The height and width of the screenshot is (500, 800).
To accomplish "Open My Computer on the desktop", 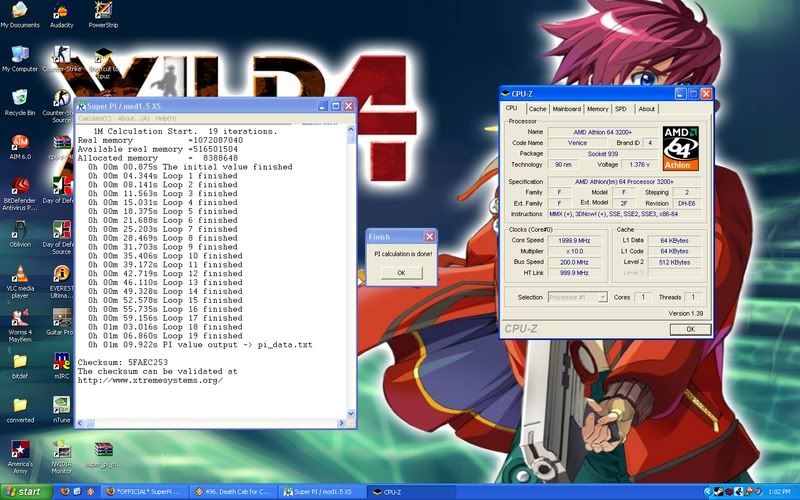I will point(20,59).
